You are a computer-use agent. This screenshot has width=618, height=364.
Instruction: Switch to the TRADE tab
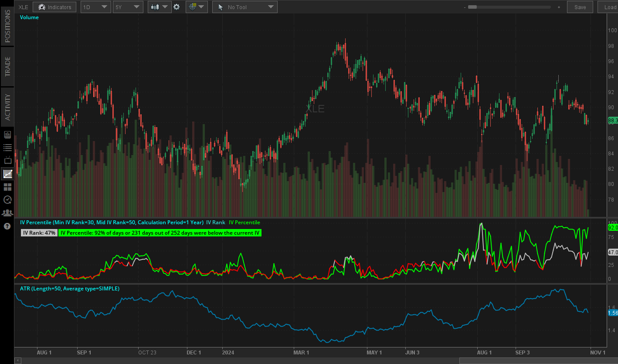point(7,66)
